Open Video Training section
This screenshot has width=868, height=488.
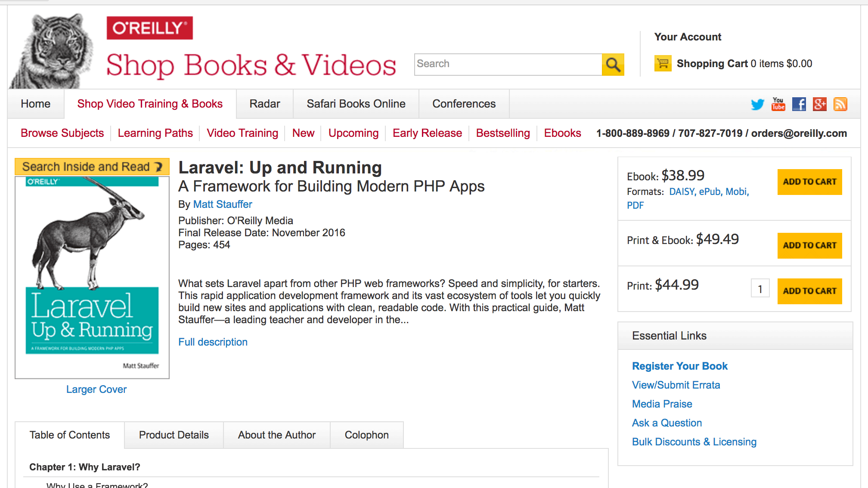[x=242, y=133]
